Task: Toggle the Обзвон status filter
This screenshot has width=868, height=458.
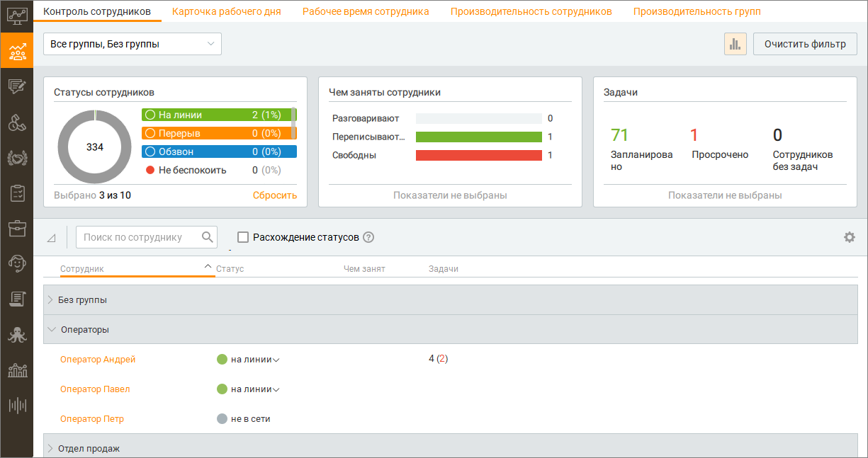Action: (x=219, y=151)
